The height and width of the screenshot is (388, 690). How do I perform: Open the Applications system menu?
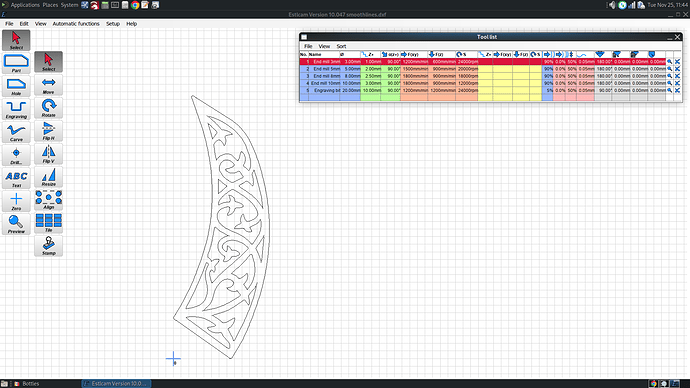coord(25,5)
